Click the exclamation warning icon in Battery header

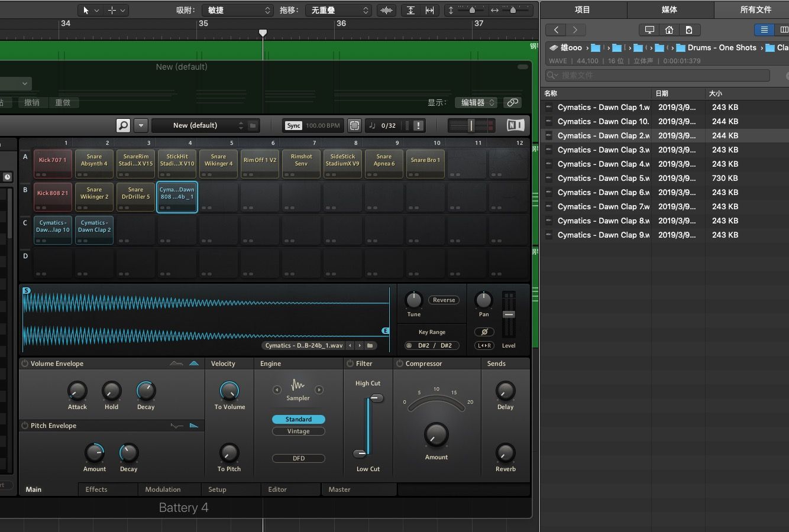pos(418,125)
